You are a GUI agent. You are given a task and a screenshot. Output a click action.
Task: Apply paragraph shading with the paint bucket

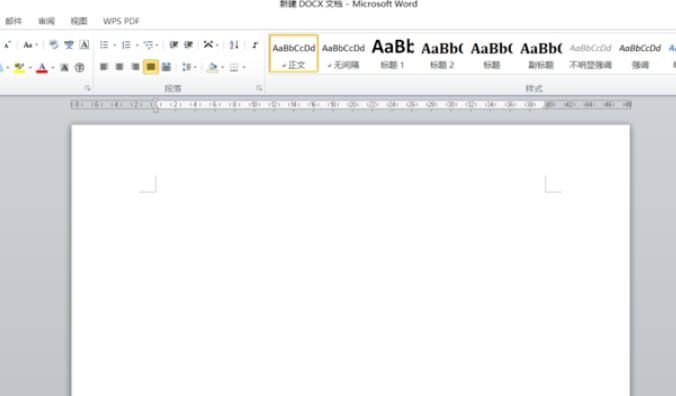[x=212, y=67]
